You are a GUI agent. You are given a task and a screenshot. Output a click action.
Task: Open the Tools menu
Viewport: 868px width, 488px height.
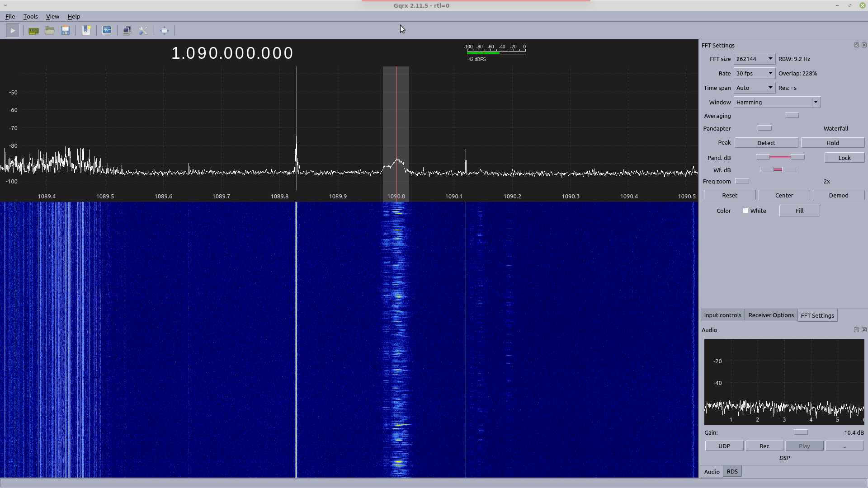(x=30, y=17)
